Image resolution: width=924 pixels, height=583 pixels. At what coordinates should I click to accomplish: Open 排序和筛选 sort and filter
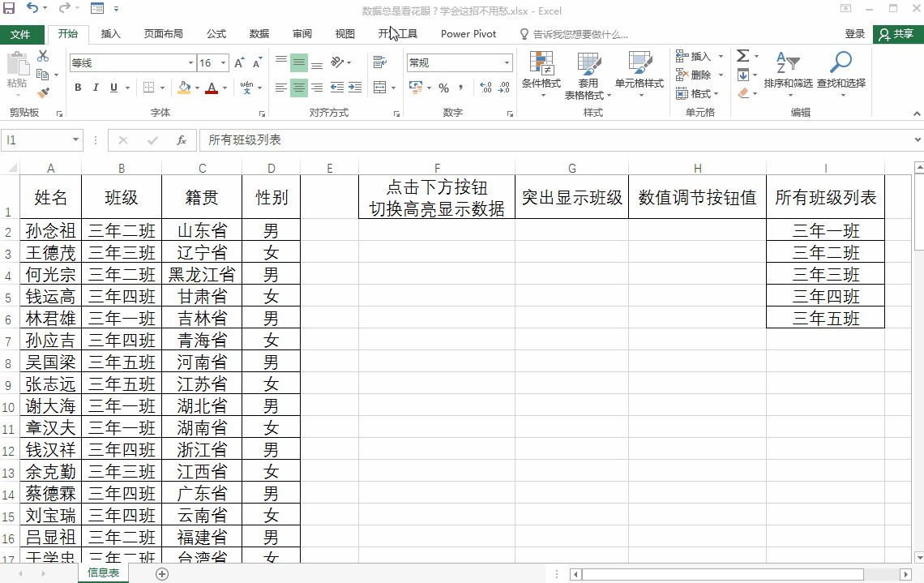point(788,74)
